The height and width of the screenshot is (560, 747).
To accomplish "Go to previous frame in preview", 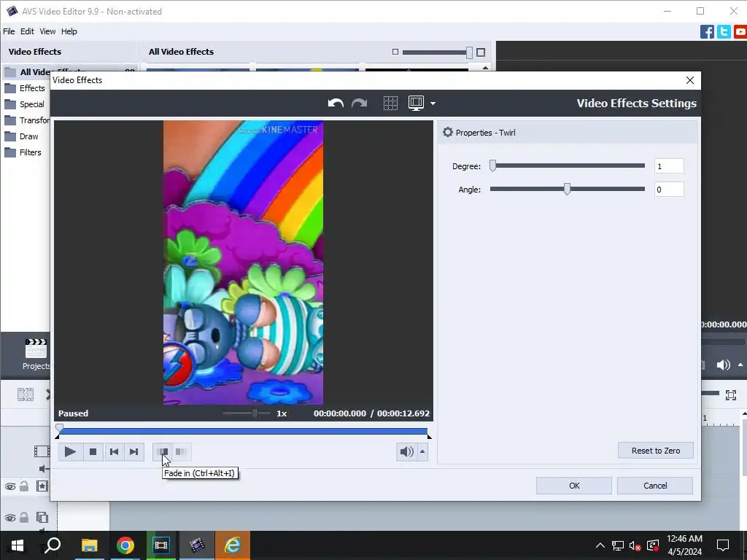I will [114, 451].
